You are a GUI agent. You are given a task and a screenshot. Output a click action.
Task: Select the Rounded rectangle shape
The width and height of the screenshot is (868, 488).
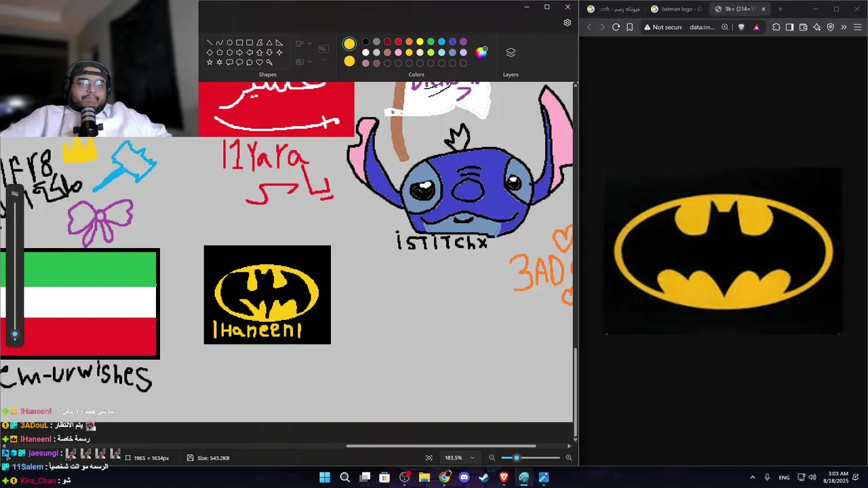(250, 42)
